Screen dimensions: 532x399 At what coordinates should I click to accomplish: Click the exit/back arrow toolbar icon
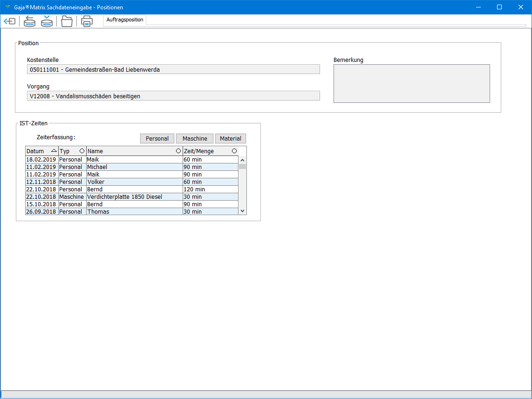point(10,21)
